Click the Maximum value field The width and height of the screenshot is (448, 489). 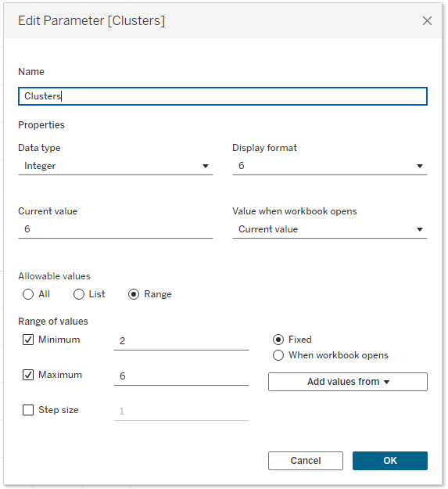(181, 376)
